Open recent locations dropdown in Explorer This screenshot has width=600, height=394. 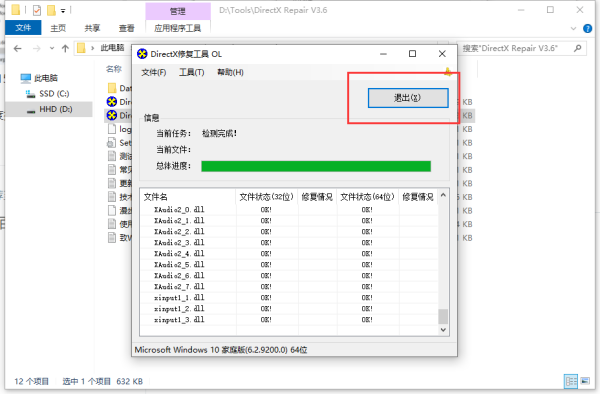pyautogui.click(x=52, y=49)
